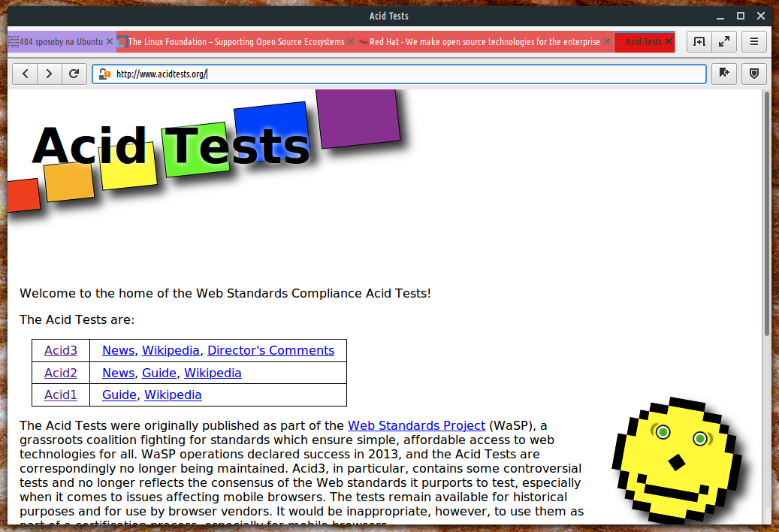Go back to the previous page
Screen dimensions: 779x532
[x=26, y=74]
